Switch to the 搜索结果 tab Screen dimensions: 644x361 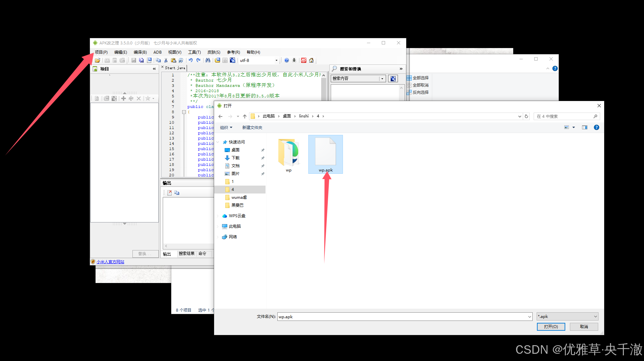click(186, 254)
